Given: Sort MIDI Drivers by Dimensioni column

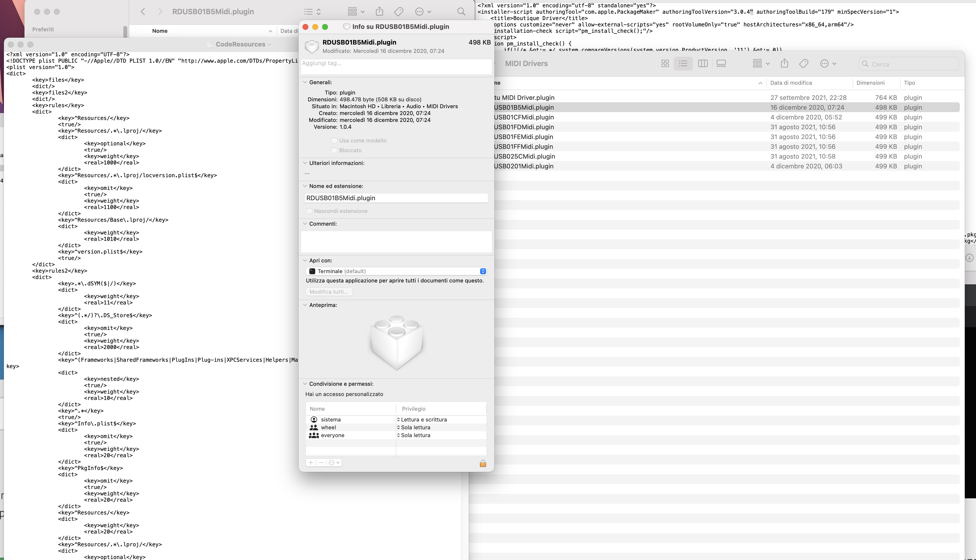Looking at the screenshot, I should [870, 83].
